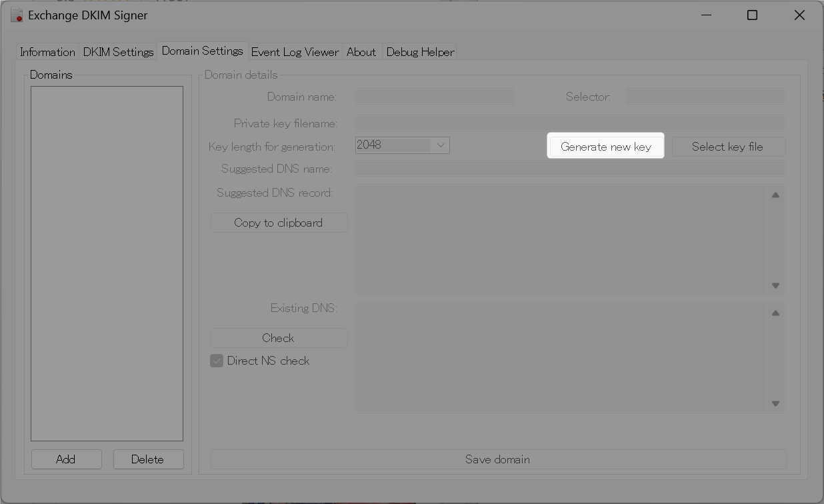Click the Domains list box
The image size is (824, 504).
coord(107,263)
